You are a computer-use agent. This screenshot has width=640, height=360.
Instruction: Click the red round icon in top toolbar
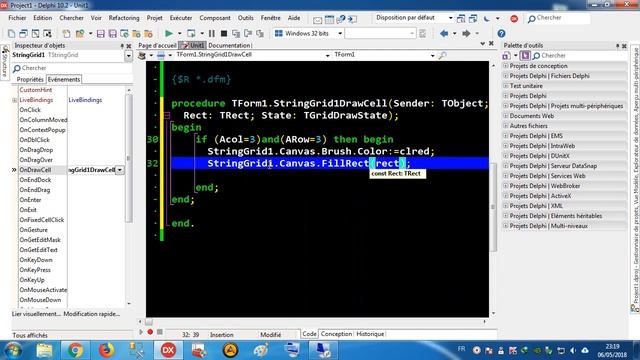pos(514,18)
